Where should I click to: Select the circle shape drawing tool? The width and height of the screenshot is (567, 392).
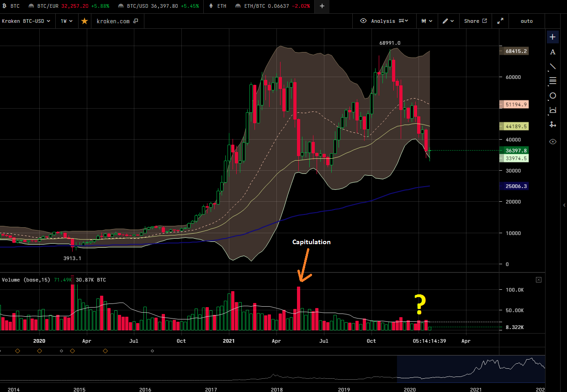[x=553, y=95]
